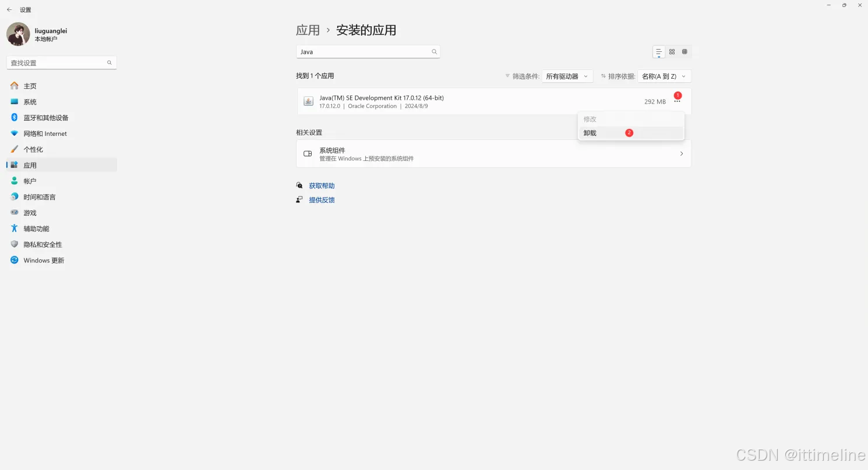
Task: Open Windows 更新 in the sidebar
Action: pyautogui.click(x=62, y=260)
